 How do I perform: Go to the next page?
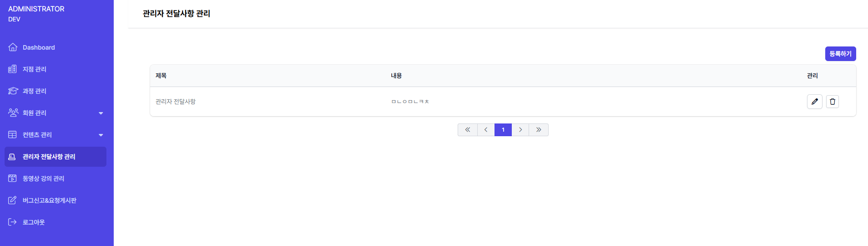pyautogui.click(x=520, y=130)
